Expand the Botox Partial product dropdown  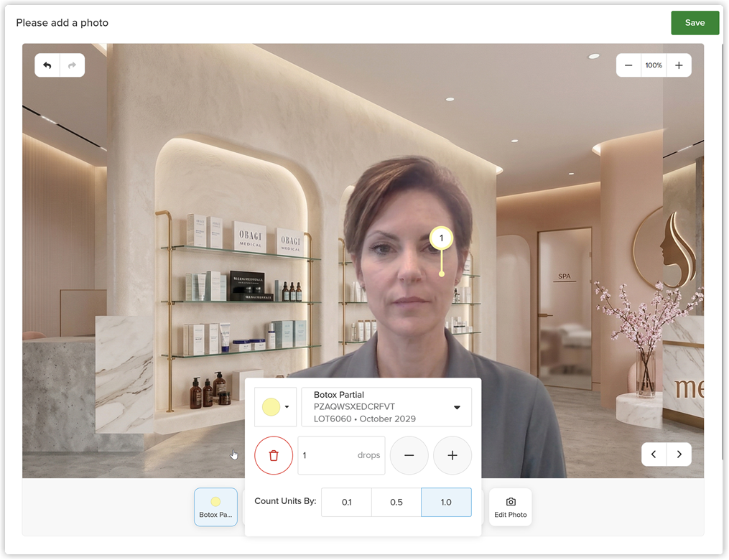coord(386,406)
